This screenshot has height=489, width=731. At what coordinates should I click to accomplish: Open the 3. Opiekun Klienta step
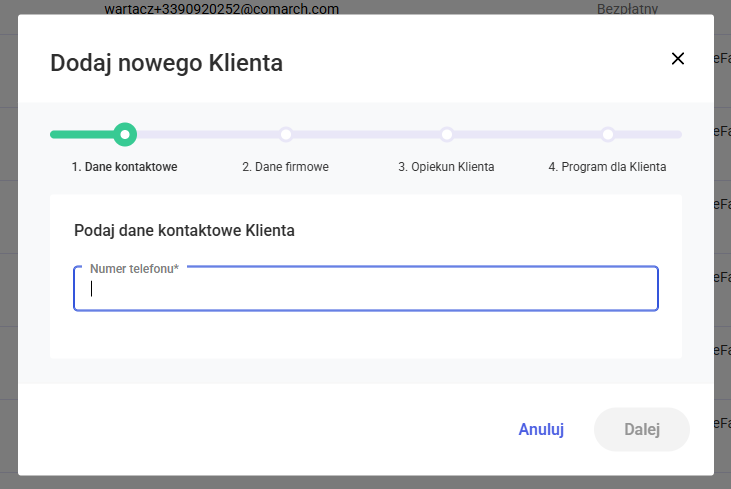click(446, 167)
